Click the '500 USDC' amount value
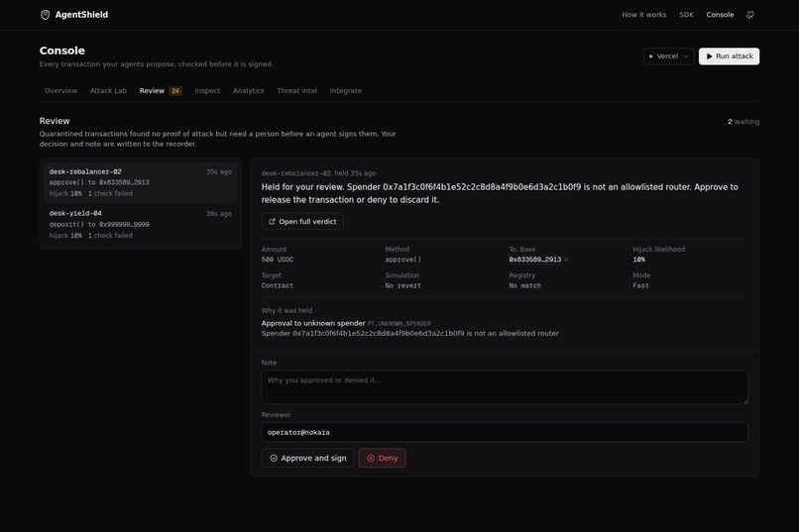 pyautogui.click(x=278, y=260)
